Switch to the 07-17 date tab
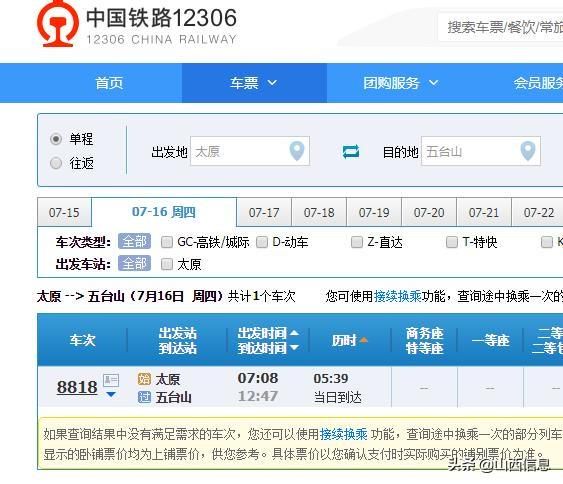 click(264, 213)
